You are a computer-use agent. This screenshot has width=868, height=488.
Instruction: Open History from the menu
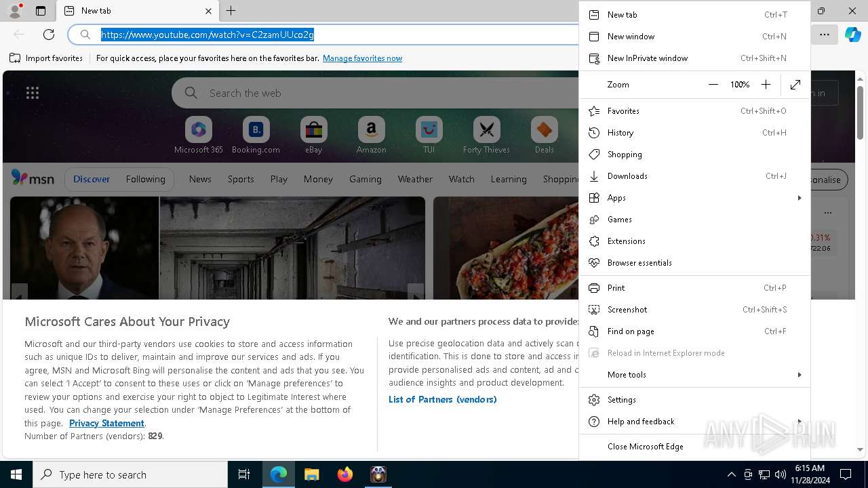tap(694, 133)
